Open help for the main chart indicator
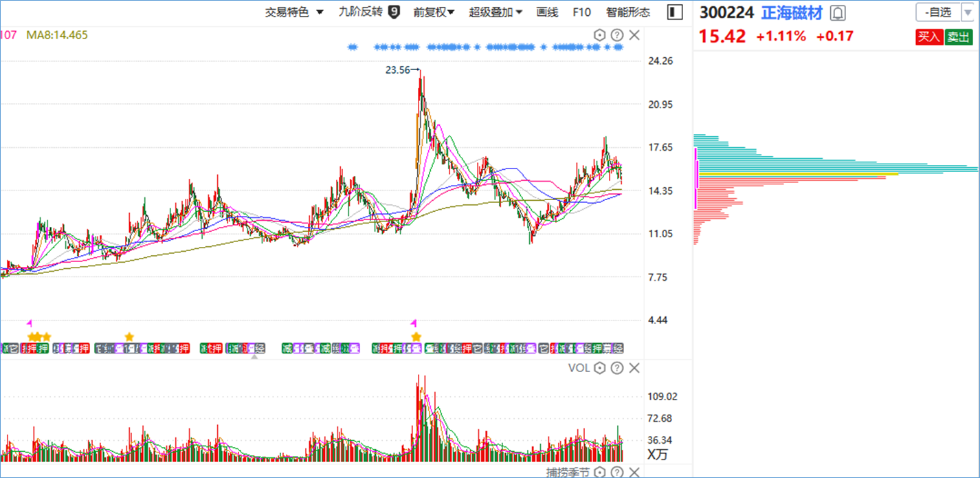 616,35
